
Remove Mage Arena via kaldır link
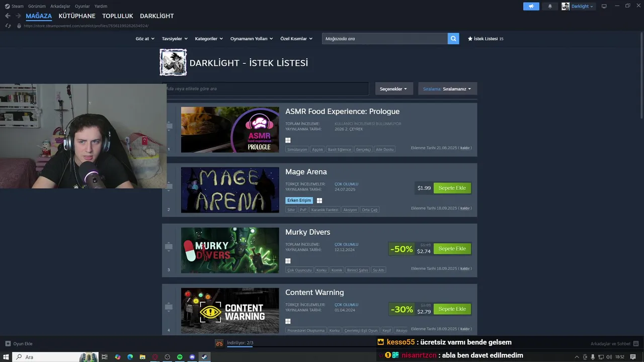tap(465, 208)
